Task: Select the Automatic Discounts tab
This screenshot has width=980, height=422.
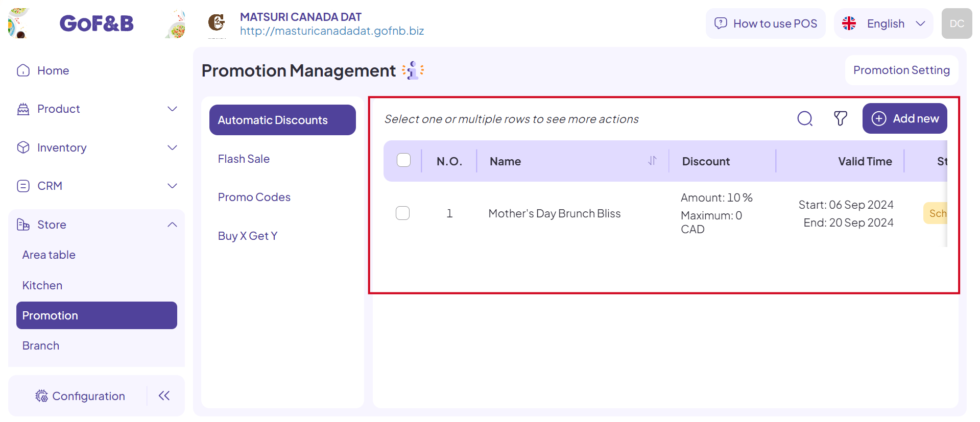Action: click(x=282, y=120)
